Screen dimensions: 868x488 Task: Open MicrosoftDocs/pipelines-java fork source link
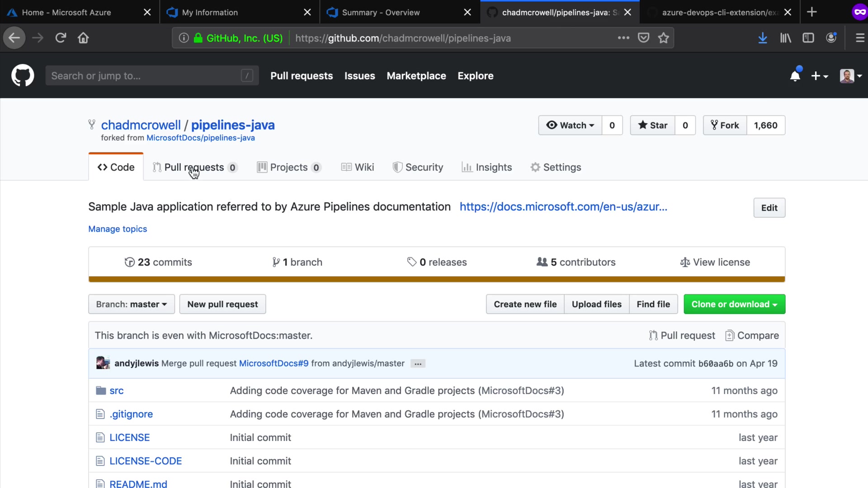(200, 138)
